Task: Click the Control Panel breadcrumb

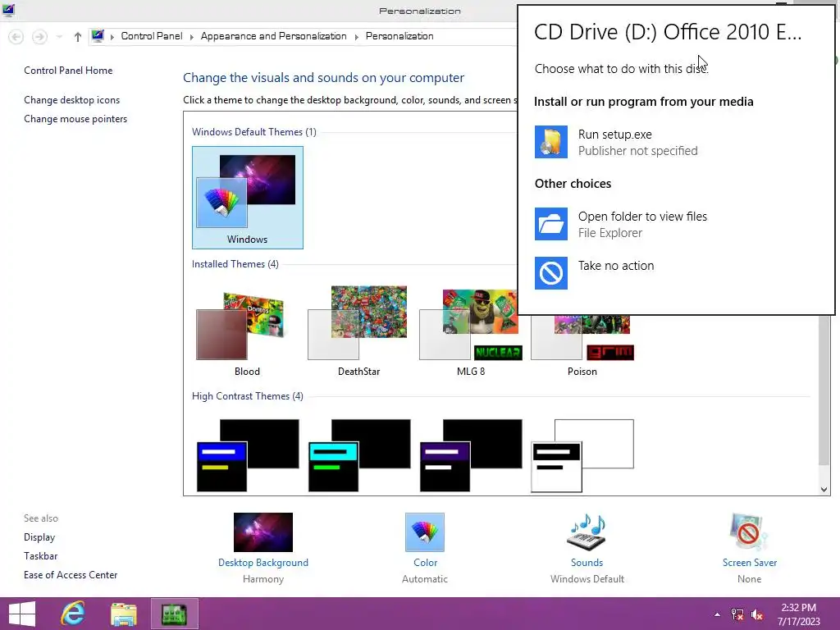Action: point(152,36)
